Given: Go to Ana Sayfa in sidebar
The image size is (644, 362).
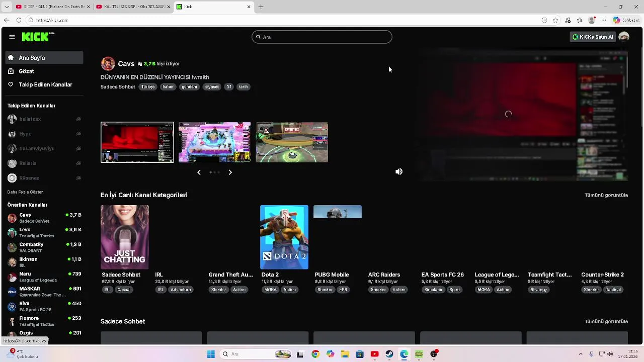Looking at the screenshot, I should (x=44, y=58).
